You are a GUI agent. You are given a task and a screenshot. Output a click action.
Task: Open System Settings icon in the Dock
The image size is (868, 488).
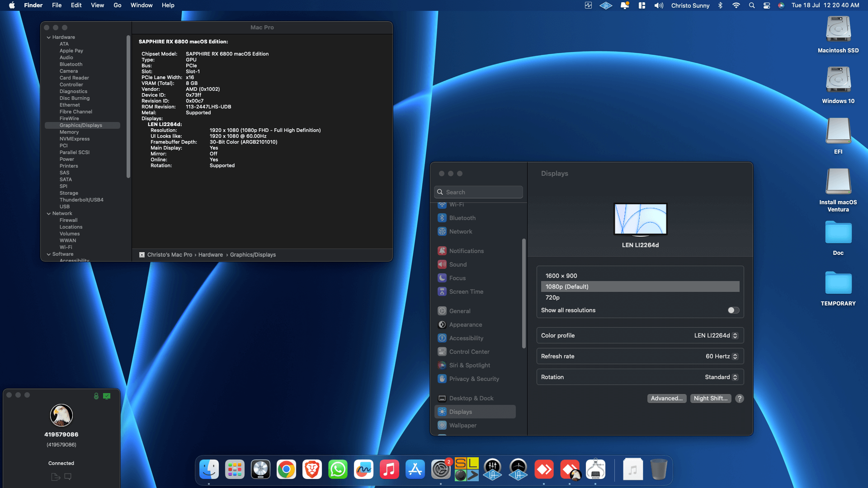(x=441, y=470)
